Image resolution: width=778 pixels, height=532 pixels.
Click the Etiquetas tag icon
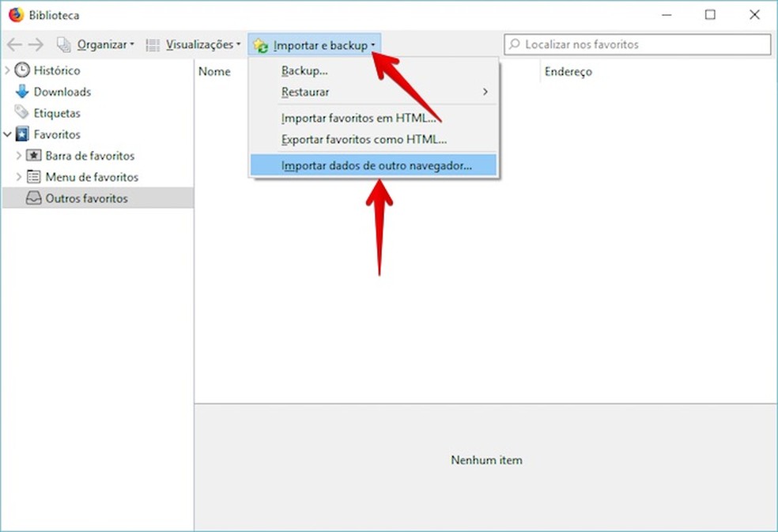click(22, 112)
